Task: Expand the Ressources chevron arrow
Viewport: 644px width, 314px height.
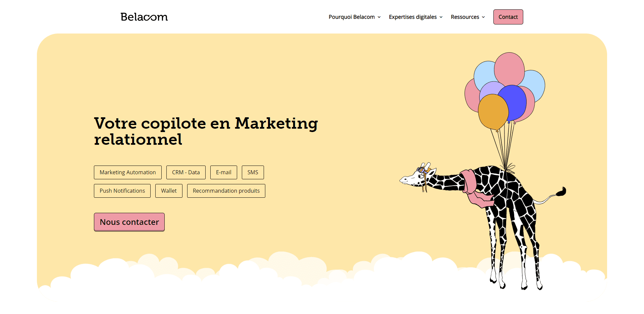Action: tap(483, 17)
